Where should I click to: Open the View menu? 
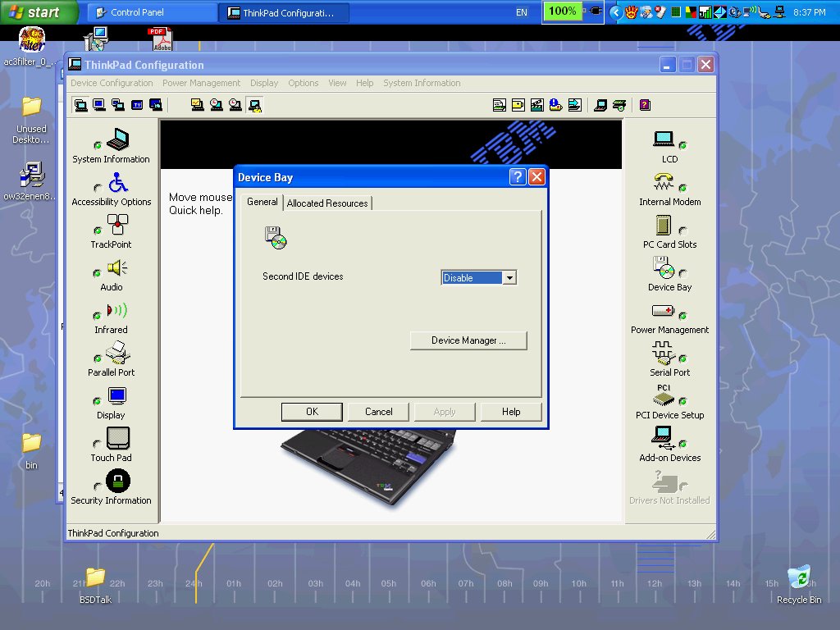point(337,83)
